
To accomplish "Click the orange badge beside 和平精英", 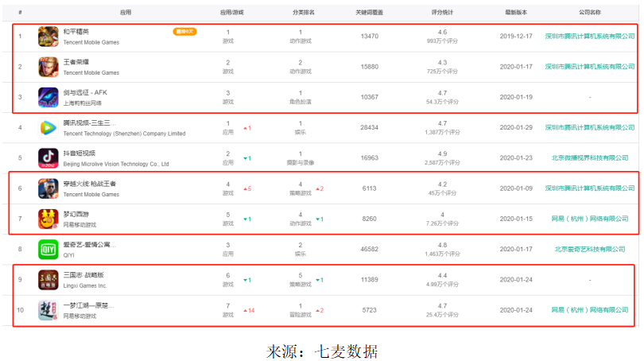I will tap(184, 32).
